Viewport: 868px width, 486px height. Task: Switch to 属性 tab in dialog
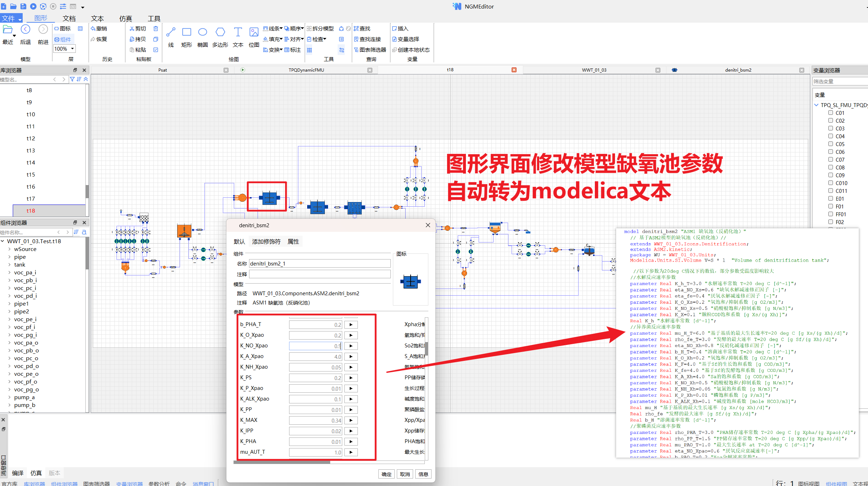[293, 241]
